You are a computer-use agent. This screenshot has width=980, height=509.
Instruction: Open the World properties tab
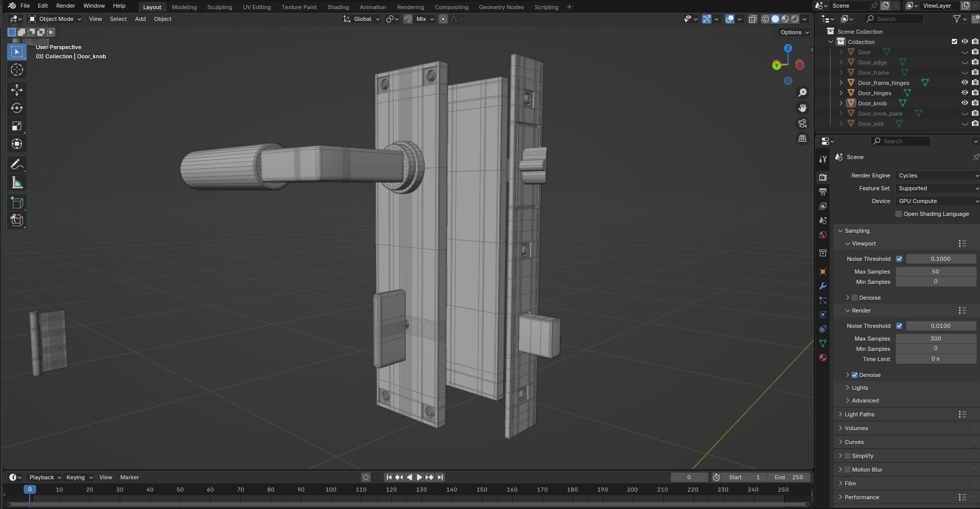coord(823,235)
